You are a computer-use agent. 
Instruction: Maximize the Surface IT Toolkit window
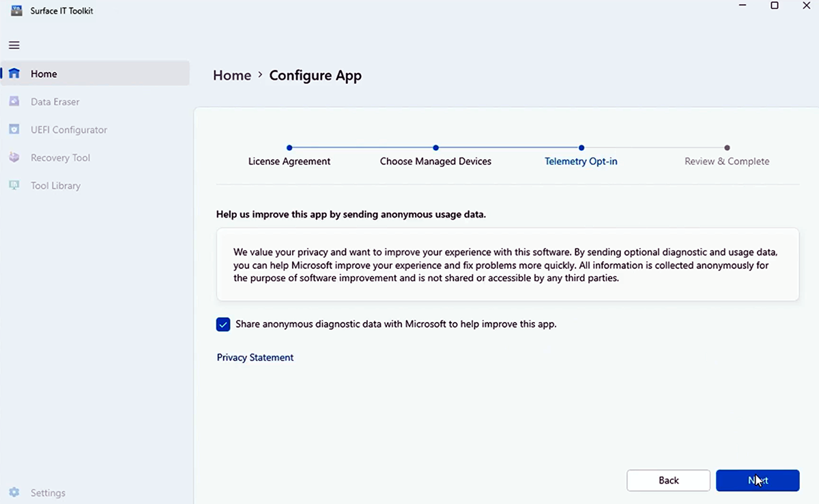[x=775, y=6]
